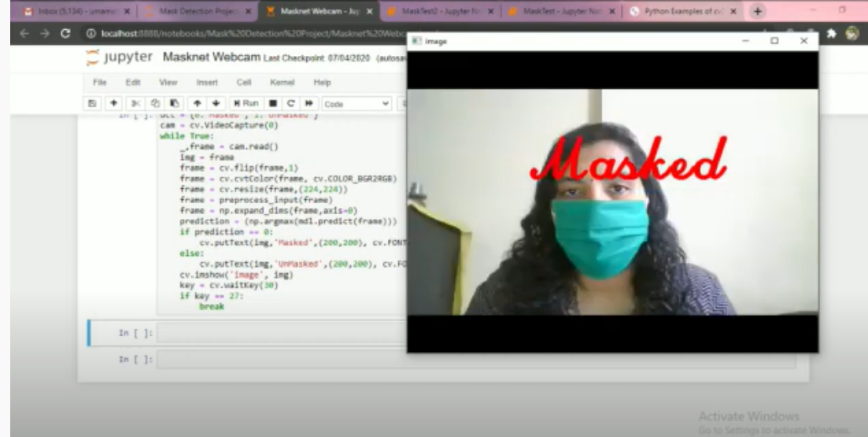The height and width of the screenshot is (437, 868).
Task: Open the Help menu
Action: 322,82
